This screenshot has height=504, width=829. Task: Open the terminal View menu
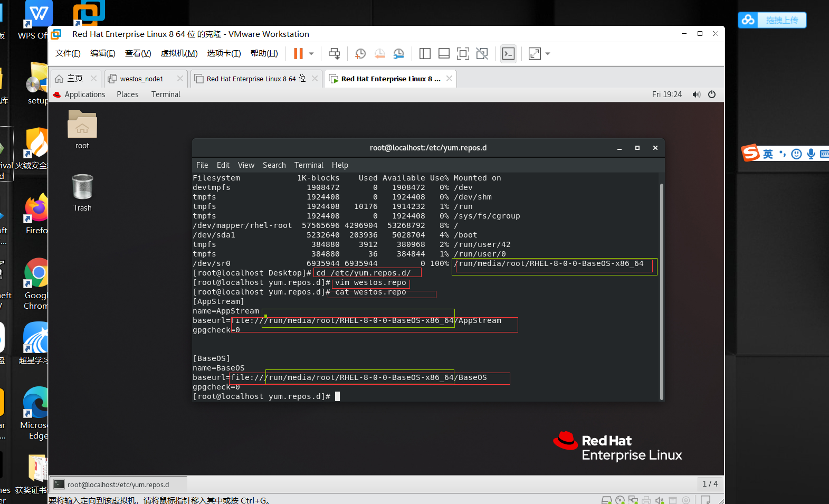click(x=246, y=165)
